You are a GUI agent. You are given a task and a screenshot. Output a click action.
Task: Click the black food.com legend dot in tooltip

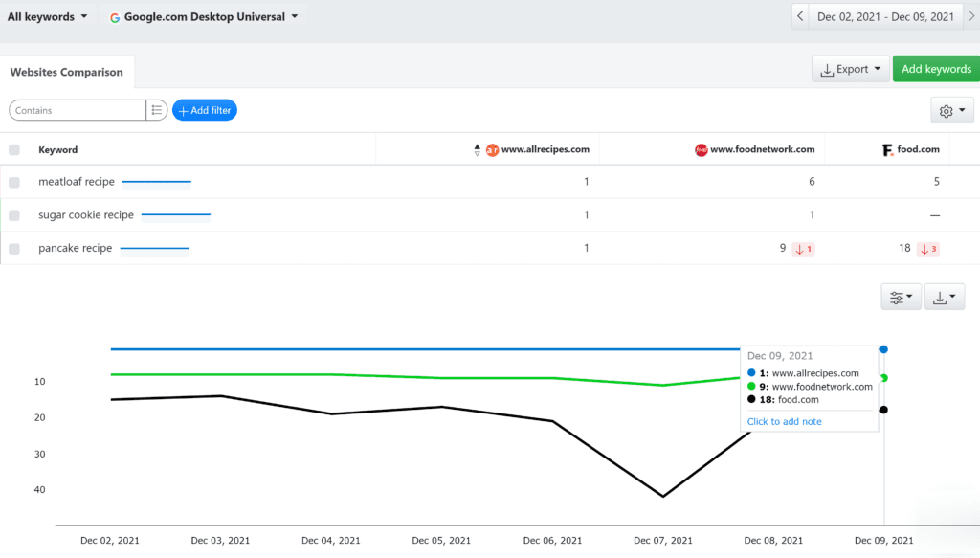click(751, 399)
